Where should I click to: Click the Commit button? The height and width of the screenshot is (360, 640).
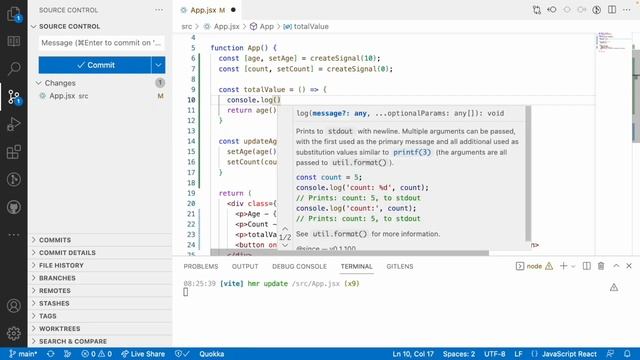point(95,65)
